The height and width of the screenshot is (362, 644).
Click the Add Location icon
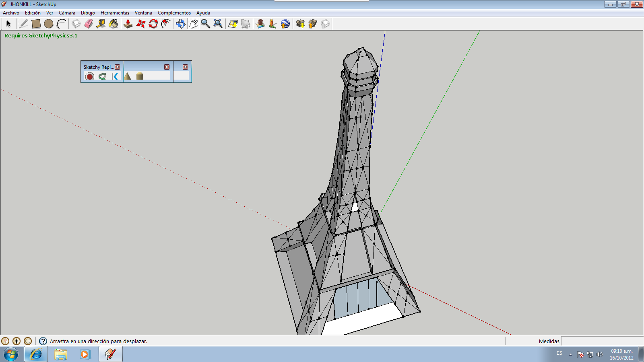(233, 24)
